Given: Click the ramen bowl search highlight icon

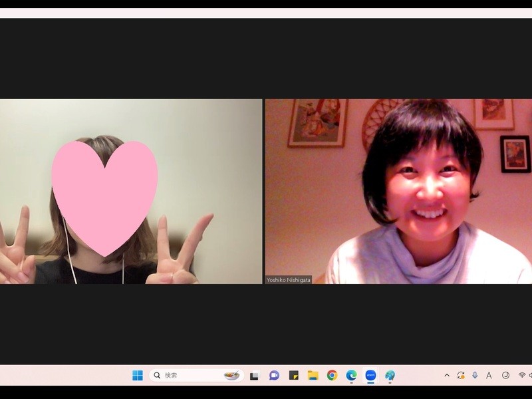Looking at the screenshot, I should (231, 375).
